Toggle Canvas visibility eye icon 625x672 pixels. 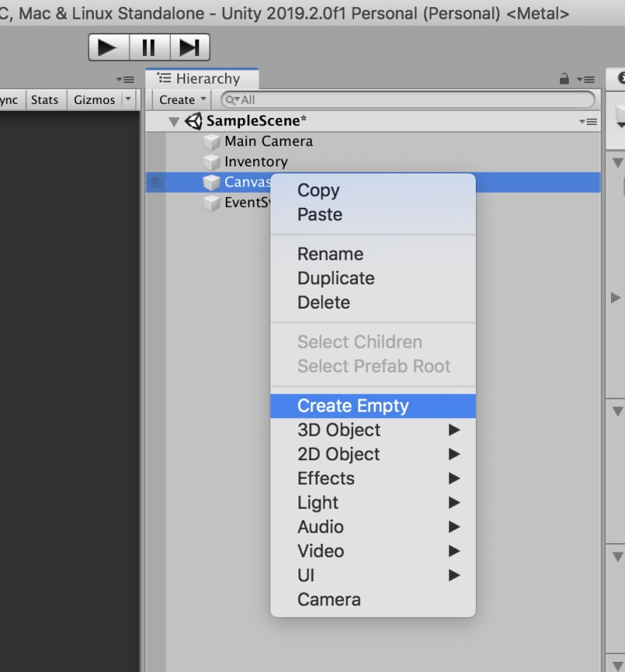pos(155,183)
